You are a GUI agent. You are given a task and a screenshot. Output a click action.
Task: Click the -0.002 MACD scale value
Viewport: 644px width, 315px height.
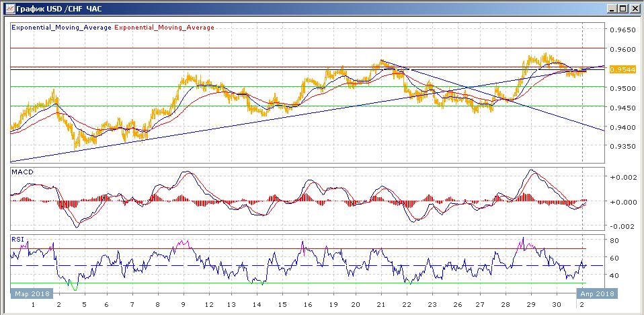point(624,227)
